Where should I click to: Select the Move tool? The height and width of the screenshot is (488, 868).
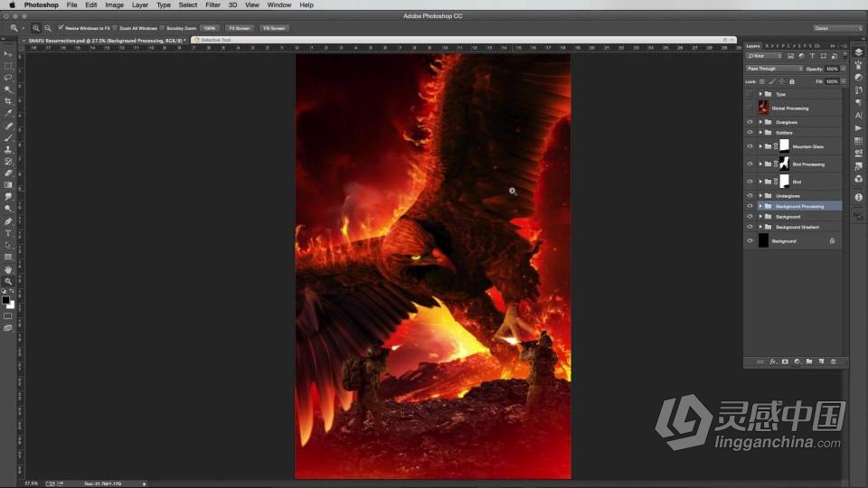pos(8,54)
